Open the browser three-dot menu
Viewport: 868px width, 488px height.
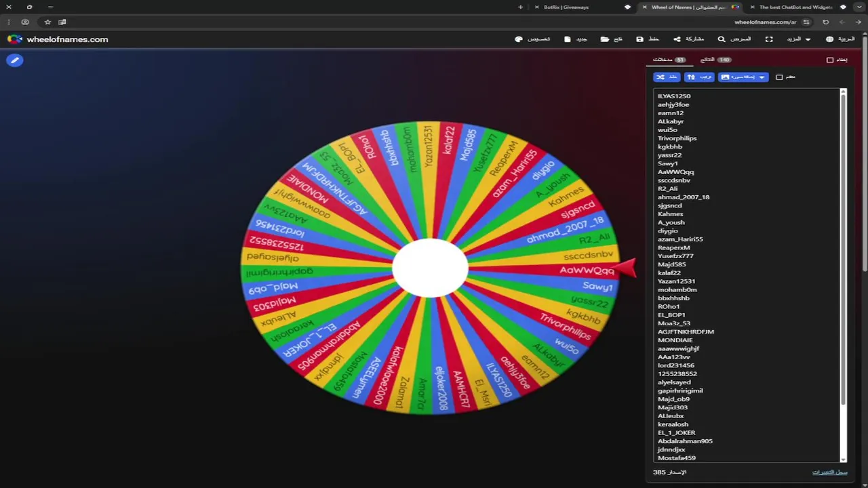9,22
